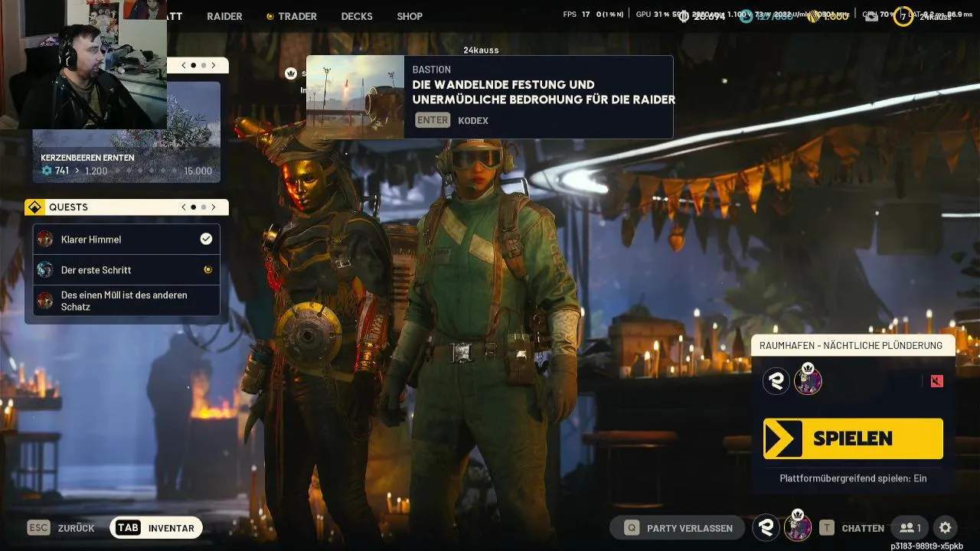The width and height of the screenshot is (980, 551).
Task: Open the Kerzenbeeren Ernten event card
Action: tap(126, 132)
